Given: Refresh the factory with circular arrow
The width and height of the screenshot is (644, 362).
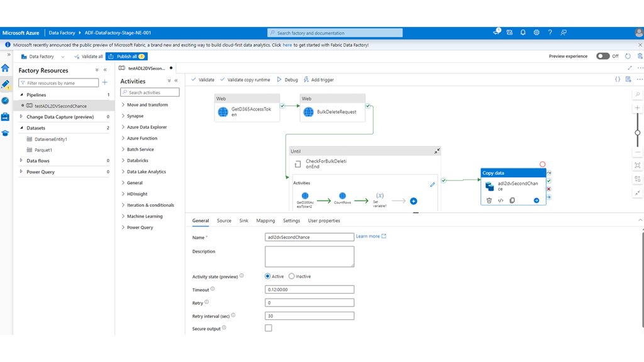Looking at the screenshot, I should click(628, 56).
